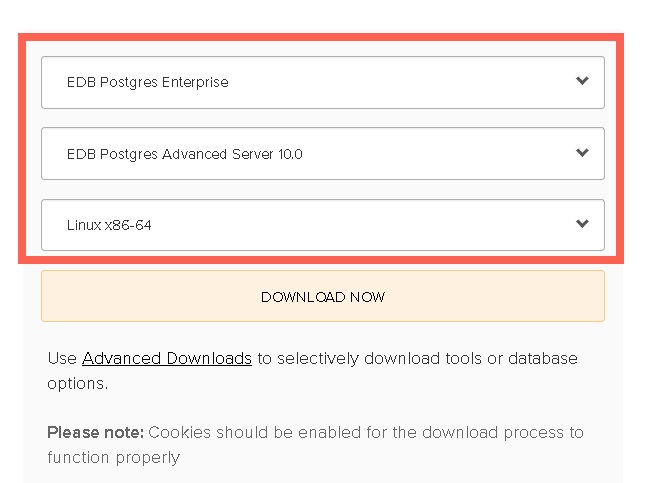The image size is (663, 483).
Task: Click 'to selectively download tools or database' text
Action: 418,358
